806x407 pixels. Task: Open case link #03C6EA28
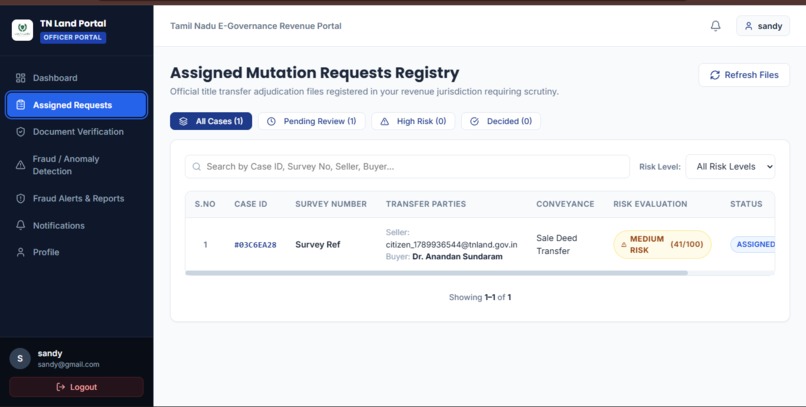coord(255,245)
